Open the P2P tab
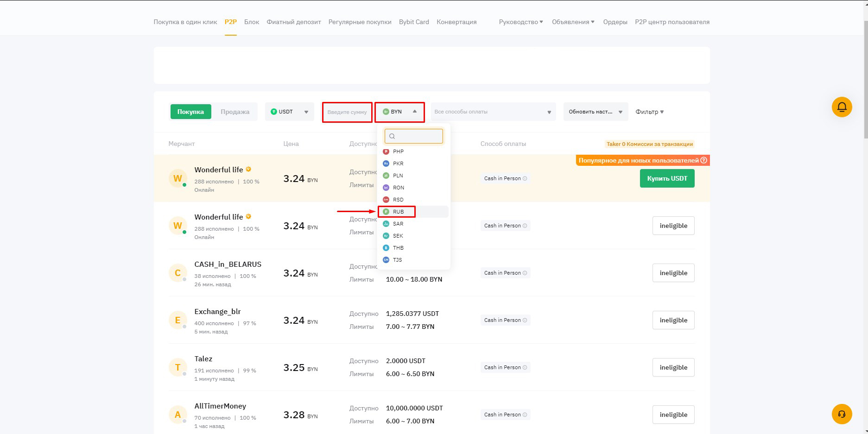 click(x=231, y=22)
